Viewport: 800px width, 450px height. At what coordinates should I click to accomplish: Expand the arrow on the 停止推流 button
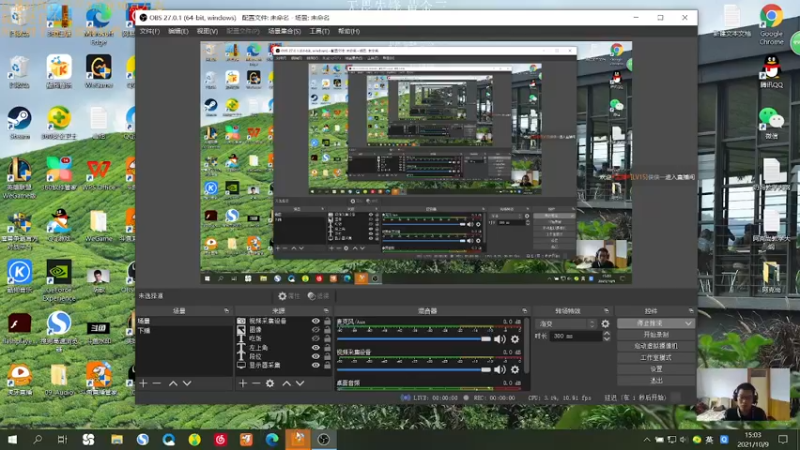click(x=689, y=323)
